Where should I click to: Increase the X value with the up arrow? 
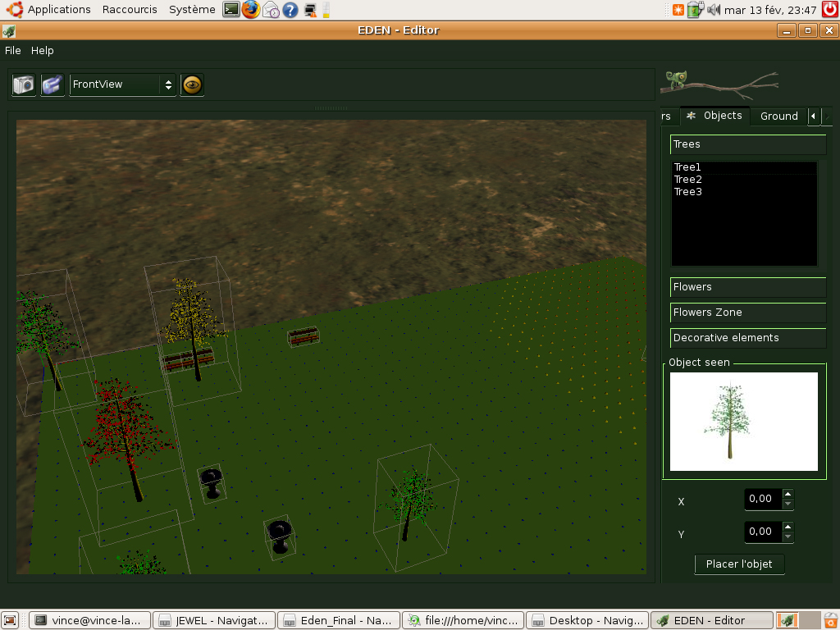[787, 494]
